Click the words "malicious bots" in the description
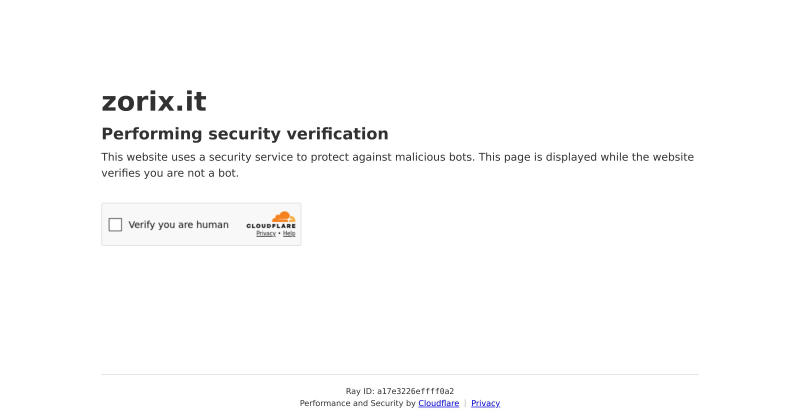Screen dimensions: 800x420 [x=434, y=157]
